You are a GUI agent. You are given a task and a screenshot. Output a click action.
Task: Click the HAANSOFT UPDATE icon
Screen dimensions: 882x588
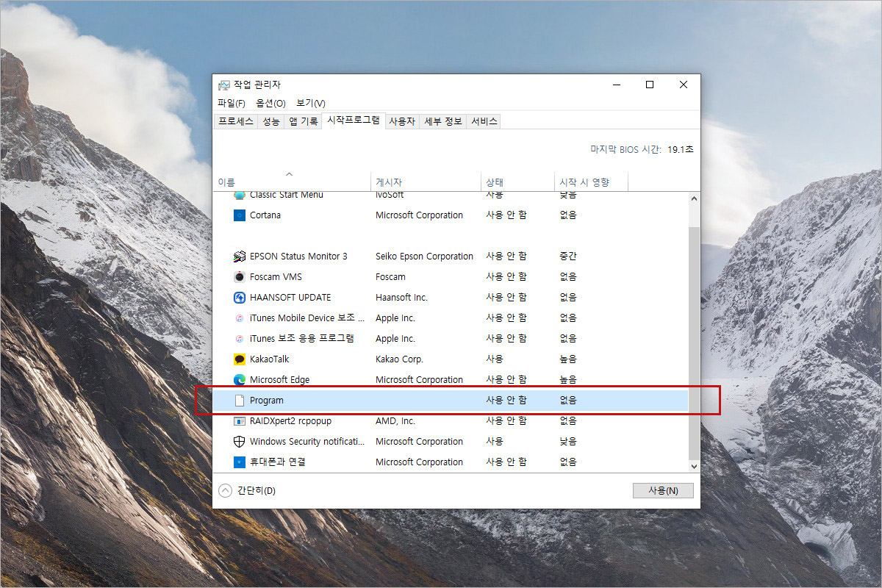tap(239, 298)
